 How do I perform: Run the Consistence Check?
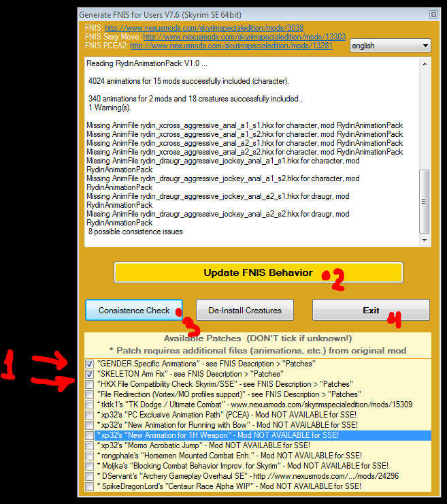(x=134, y=310)
